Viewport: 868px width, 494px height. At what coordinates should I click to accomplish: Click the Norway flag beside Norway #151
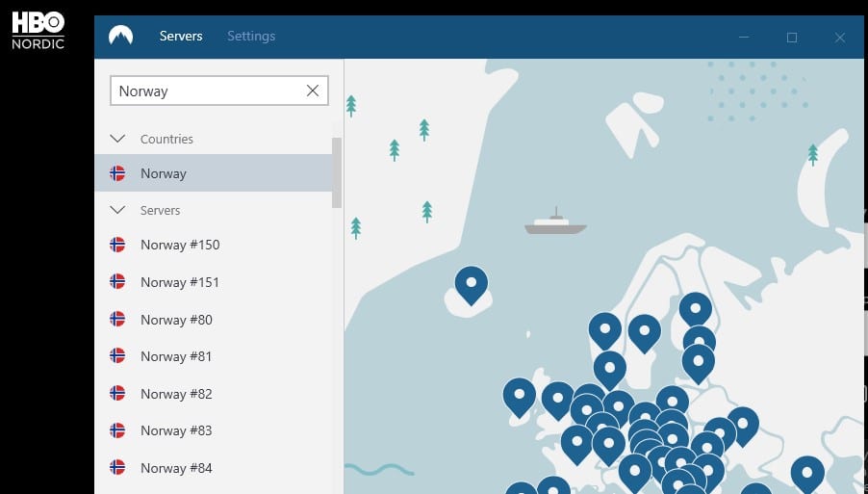coord(117,282)
